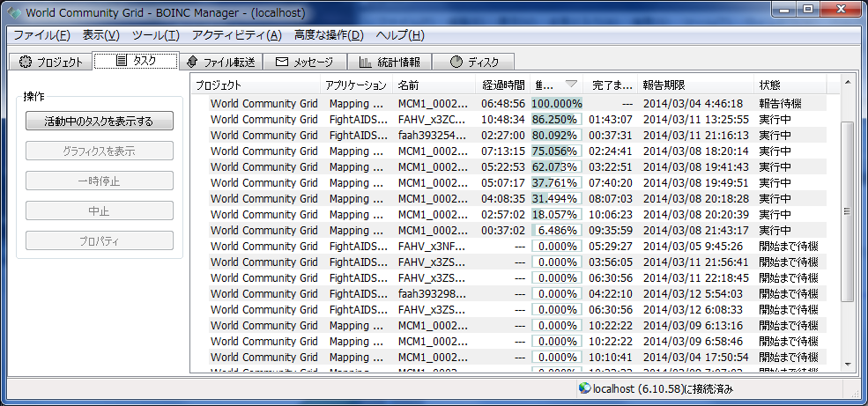Image resolution: width=868 pixels, height=406 pixels.
Task: Click deadline 2014/03/12 5:54:03
Action: (x=693, y=294)
